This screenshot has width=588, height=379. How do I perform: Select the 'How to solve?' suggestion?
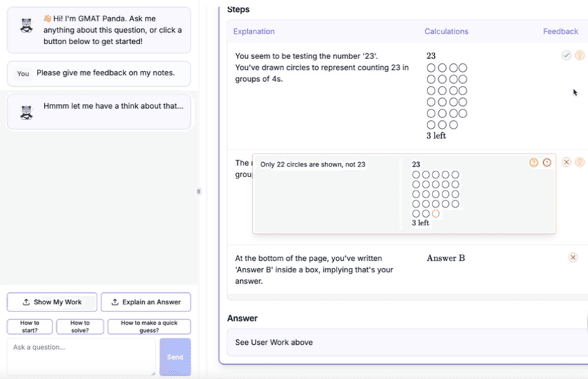click(80, 326)
